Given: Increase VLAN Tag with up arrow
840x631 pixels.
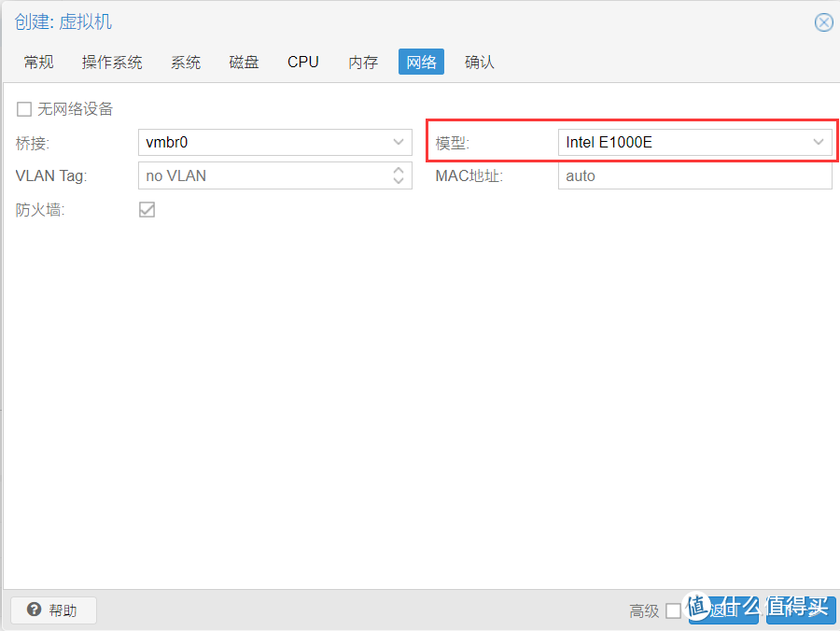Looking at the screenshot, I should click(399, 170).
